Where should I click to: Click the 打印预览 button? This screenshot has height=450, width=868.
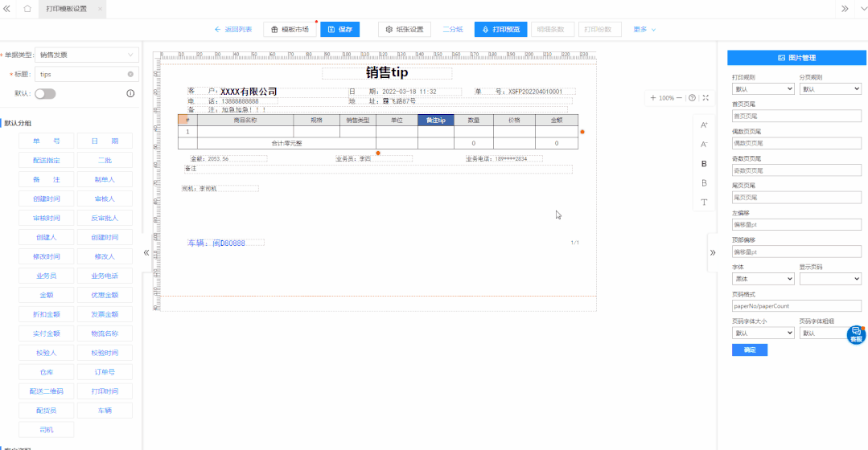[500, 30]
